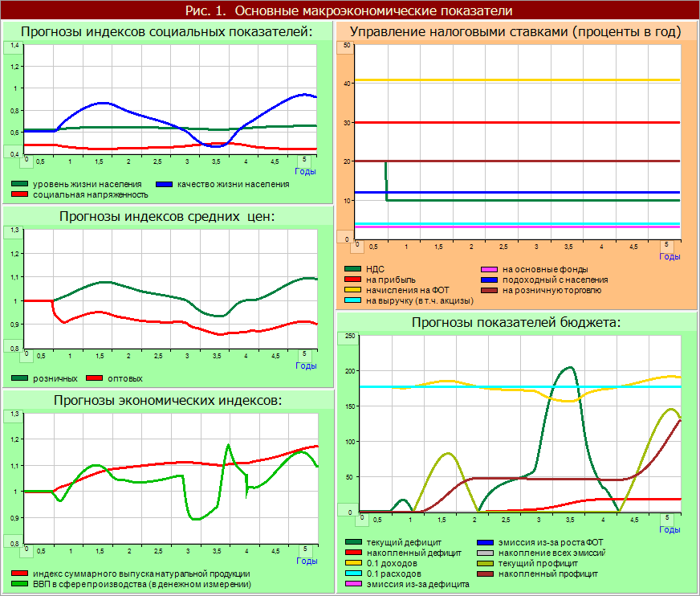
Task: Select the green розничных legend swatch
Action: (x=19, y=378)
